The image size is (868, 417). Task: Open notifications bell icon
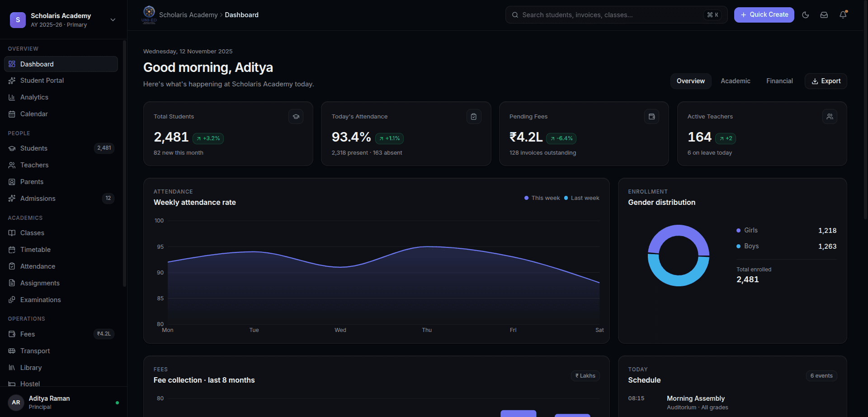pos(843,15)
